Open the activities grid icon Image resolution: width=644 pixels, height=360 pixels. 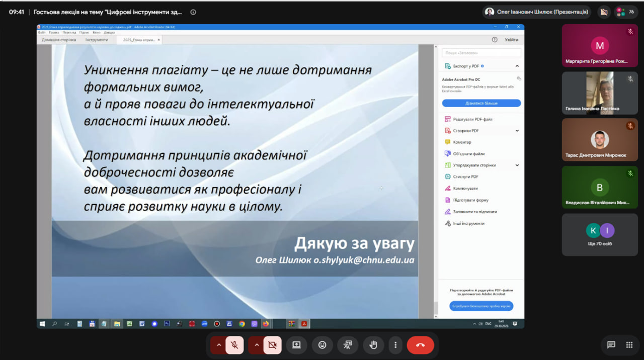[x=629, y=345]
